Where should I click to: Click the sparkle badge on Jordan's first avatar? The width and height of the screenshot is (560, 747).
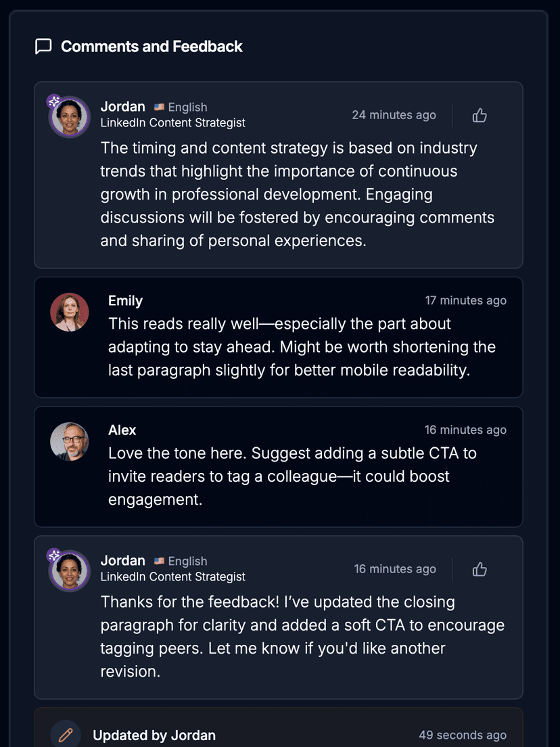tap(54, 100)
